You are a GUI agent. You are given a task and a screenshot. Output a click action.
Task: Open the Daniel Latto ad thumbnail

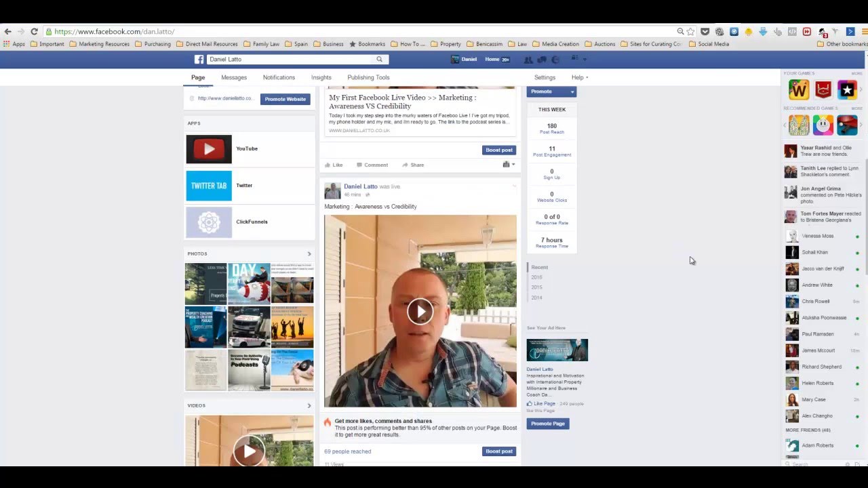tap(557, 350)
